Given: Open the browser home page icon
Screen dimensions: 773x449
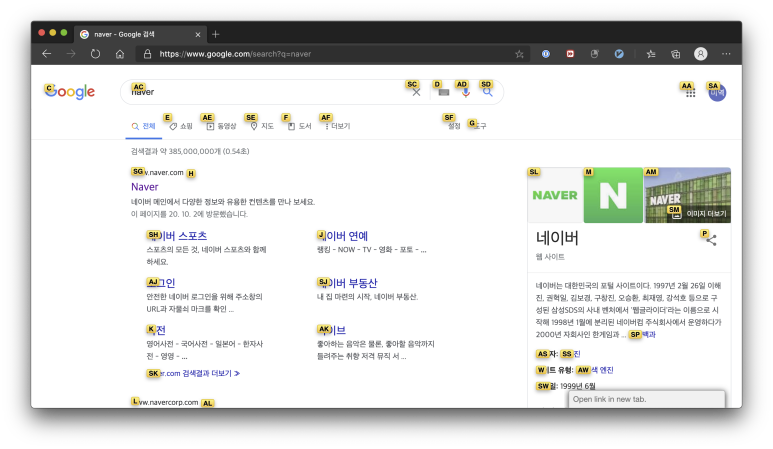Looking at the screenshot, I should pyautogui.click(x=120, y=54).
